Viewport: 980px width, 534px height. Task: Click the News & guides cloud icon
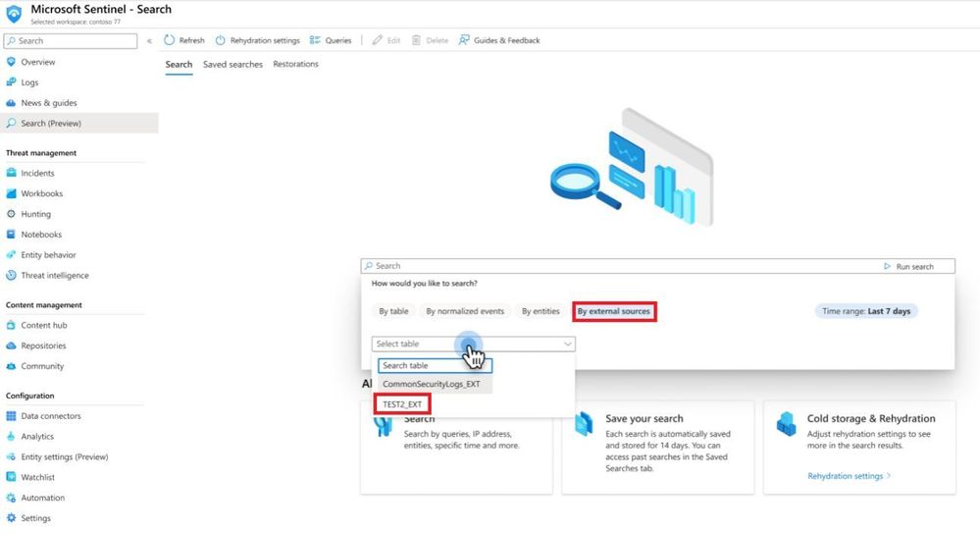[11, 102]
